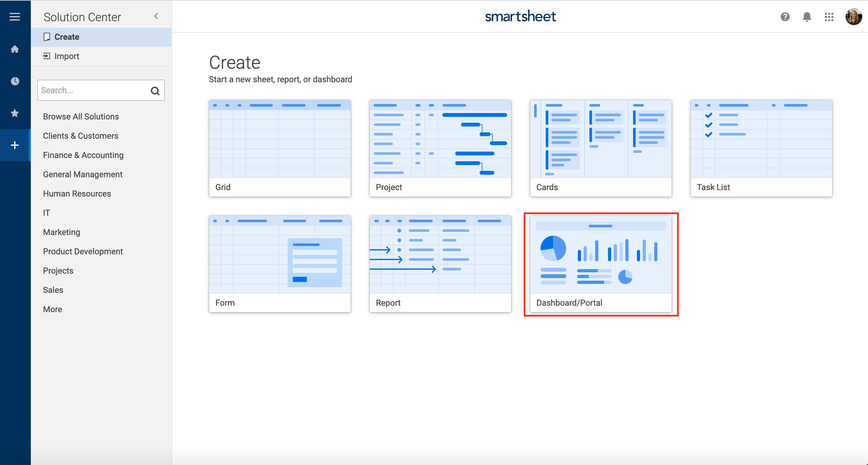Select the Create menu item

pyautogui.click(x=67, y=37)
